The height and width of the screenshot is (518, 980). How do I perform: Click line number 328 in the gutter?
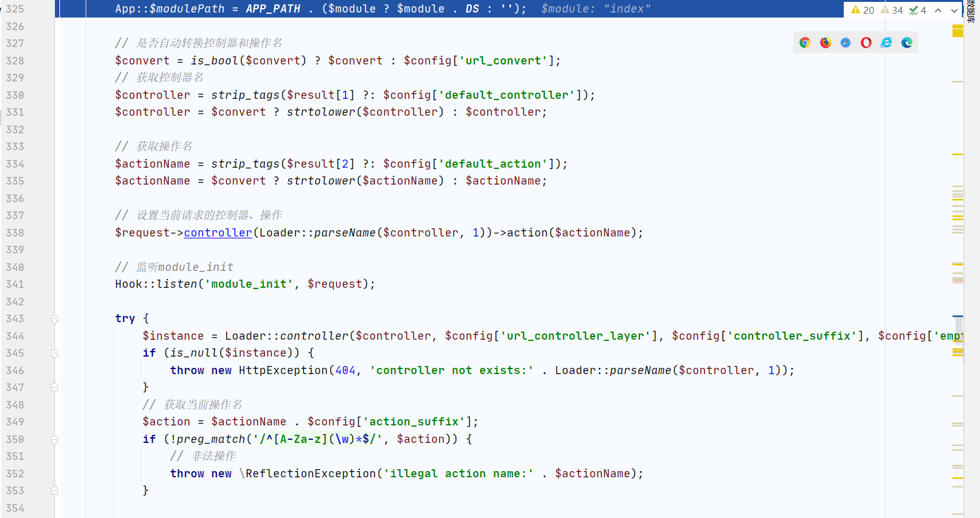click(15, 61)
